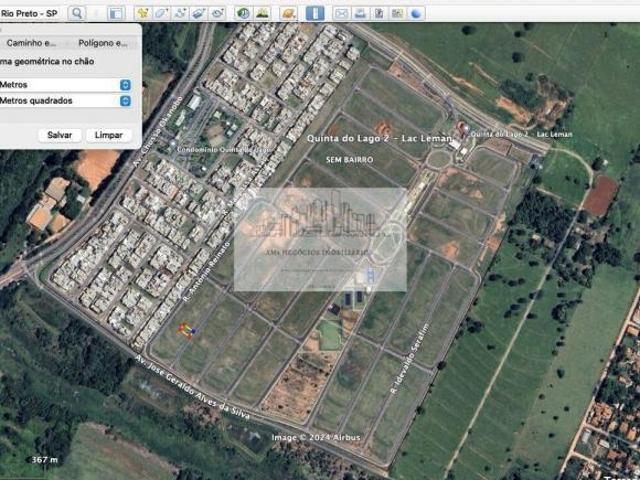Click the 'R. Idevaldo Serafim' street label
Screen dimensions: 640x480
point(409,359)
